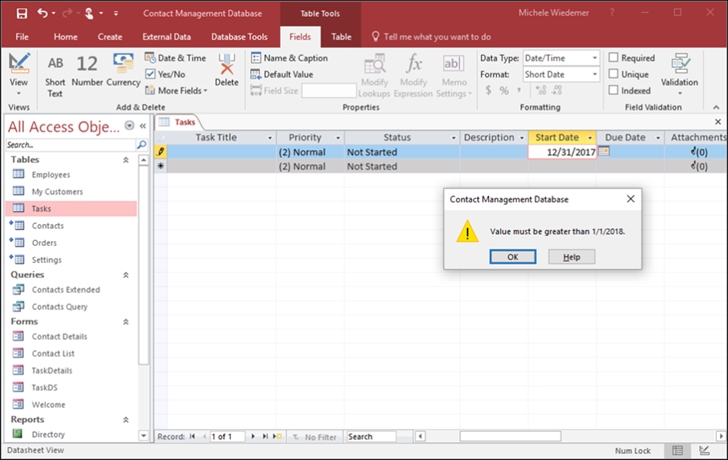Add a Currency field

123,71
